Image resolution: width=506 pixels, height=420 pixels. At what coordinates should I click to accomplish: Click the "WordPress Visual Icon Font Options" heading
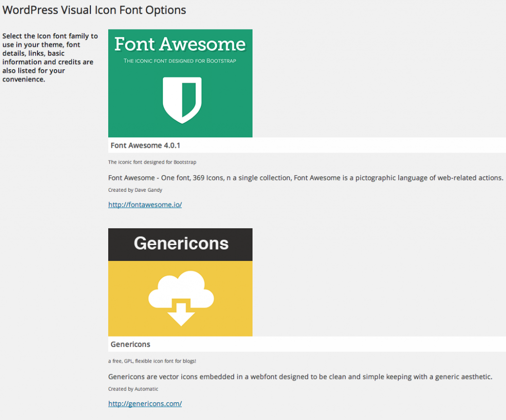(94, 10)
